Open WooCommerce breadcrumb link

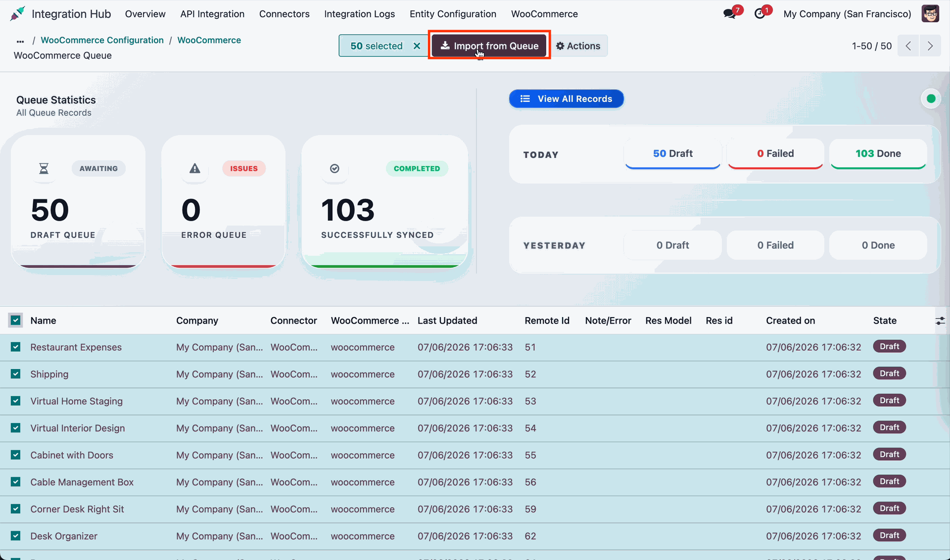tap(209, 40)
